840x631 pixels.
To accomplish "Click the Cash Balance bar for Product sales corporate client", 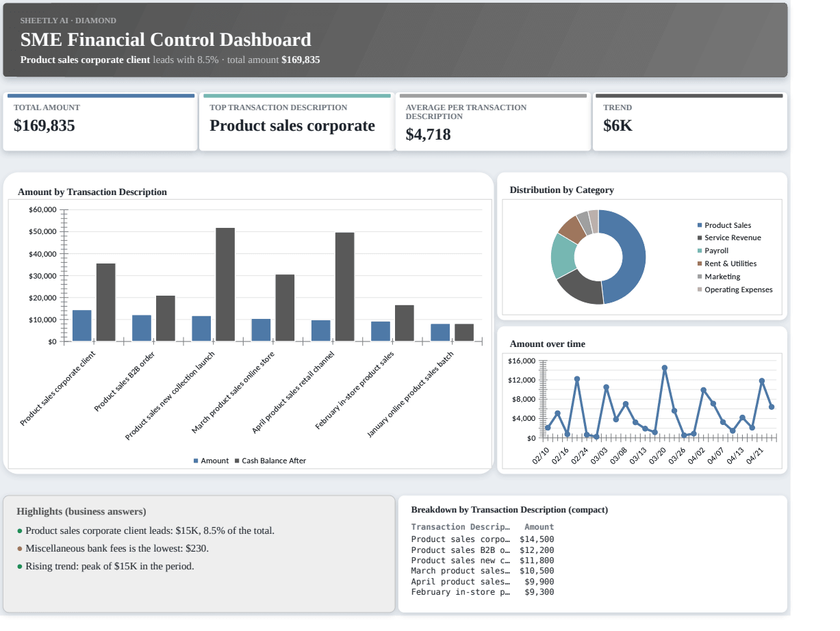I will pyautogui.click(x=106, y=302).
